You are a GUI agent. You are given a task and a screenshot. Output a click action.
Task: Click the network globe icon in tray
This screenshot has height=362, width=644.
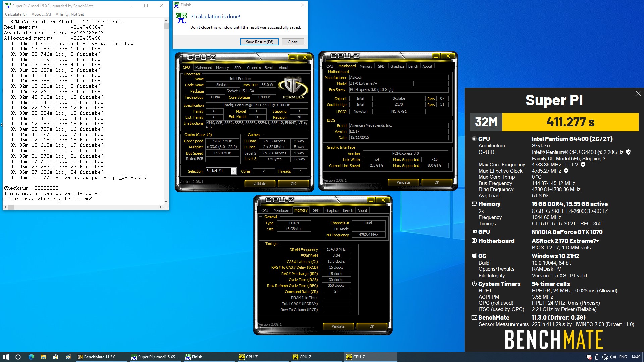[x=605, y=357]
